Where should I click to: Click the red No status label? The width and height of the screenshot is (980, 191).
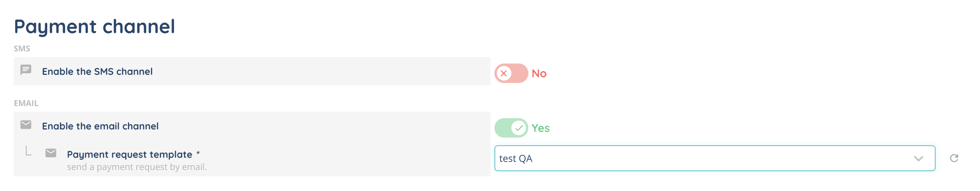(539, 74)
